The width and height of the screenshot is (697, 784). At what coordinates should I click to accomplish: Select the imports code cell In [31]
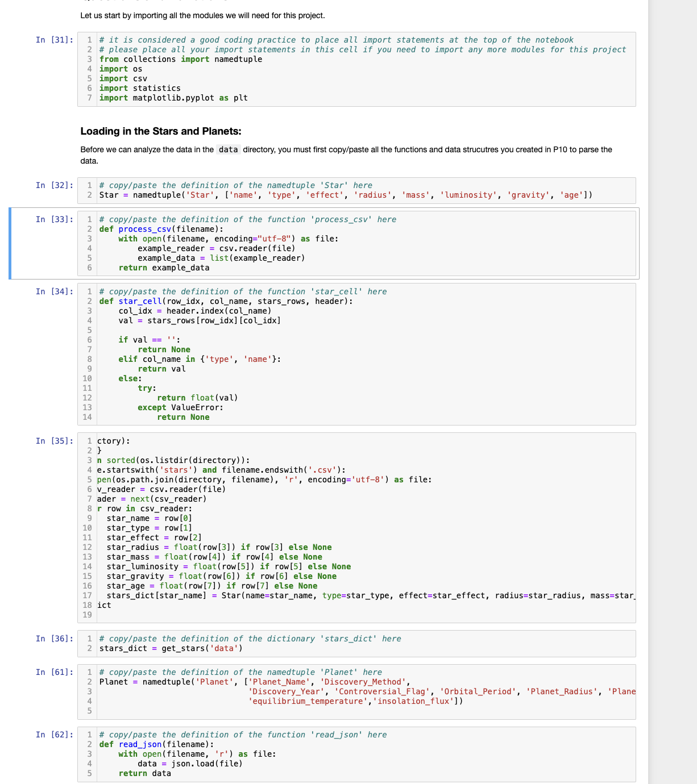click(356, 69)
